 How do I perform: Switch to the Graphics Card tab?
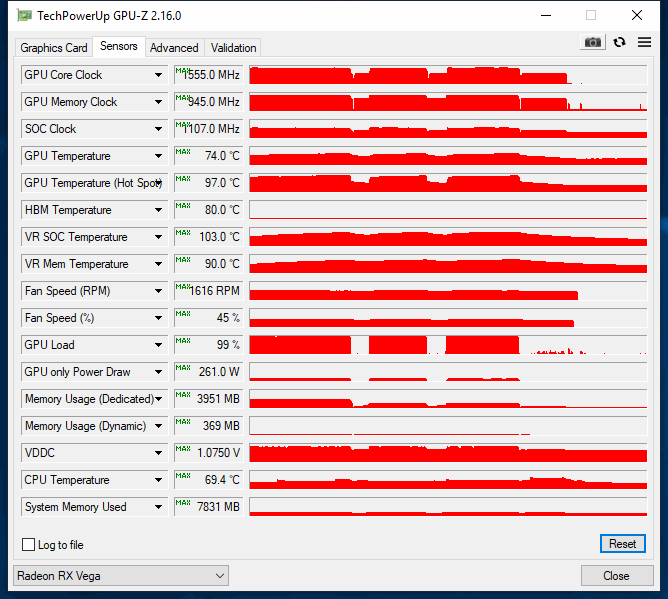pos(54,48)
